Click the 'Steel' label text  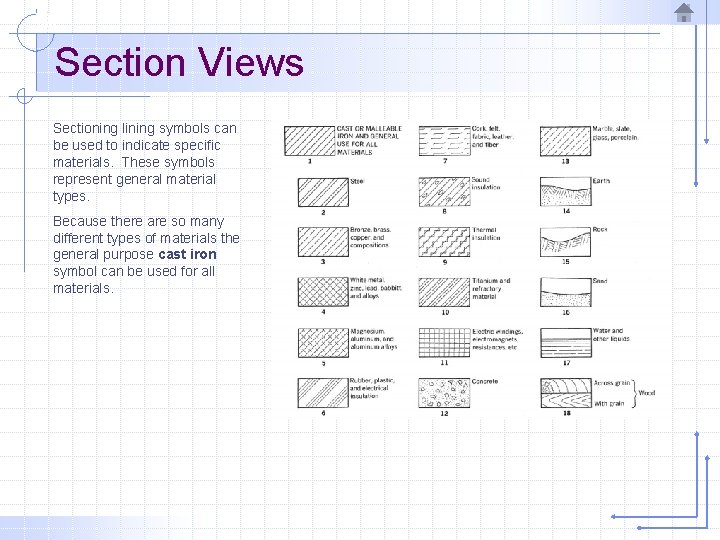point(357,181)
